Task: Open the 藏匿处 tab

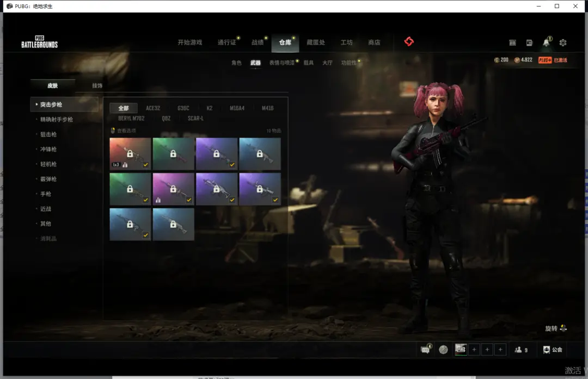Action: pos(316,42)
